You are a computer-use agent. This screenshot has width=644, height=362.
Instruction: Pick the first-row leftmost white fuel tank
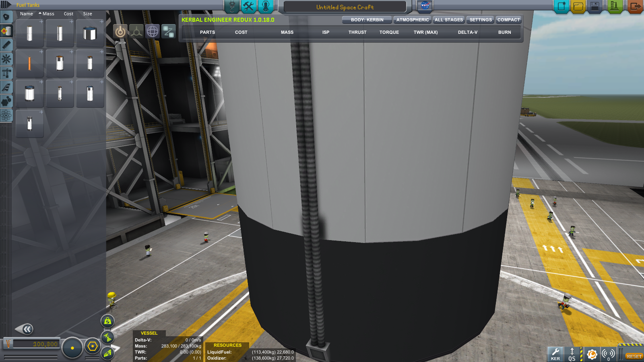click(x=29, y=33)
